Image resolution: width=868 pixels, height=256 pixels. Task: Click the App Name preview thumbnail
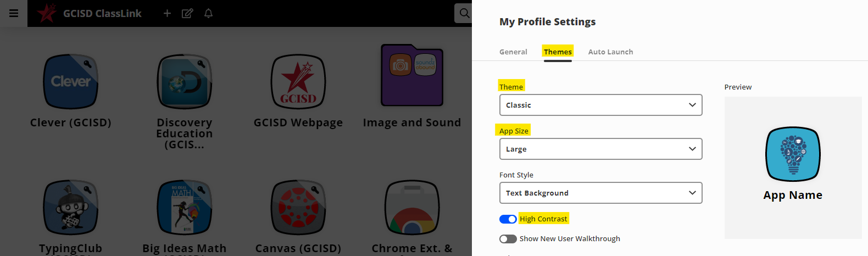pos(793,154)
